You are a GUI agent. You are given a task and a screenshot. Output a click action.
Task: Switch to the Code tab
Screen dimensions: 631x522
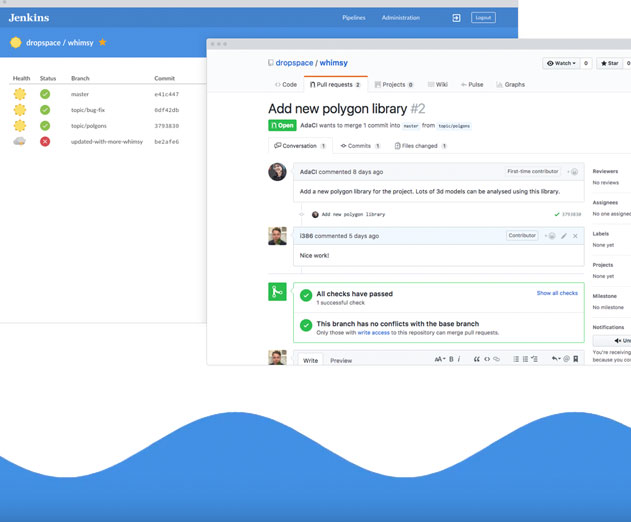(x=286, y=85)
